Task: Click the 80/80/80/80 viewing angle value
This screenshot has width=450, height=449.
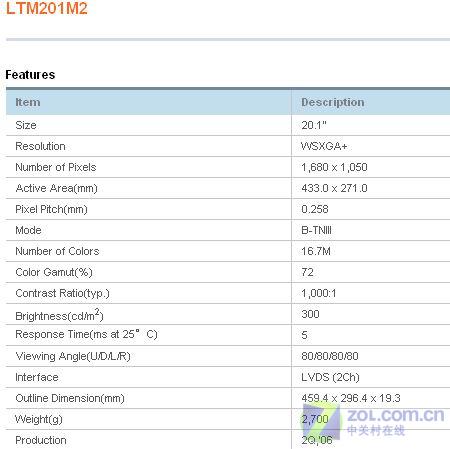Action: (x=330, y=356)
